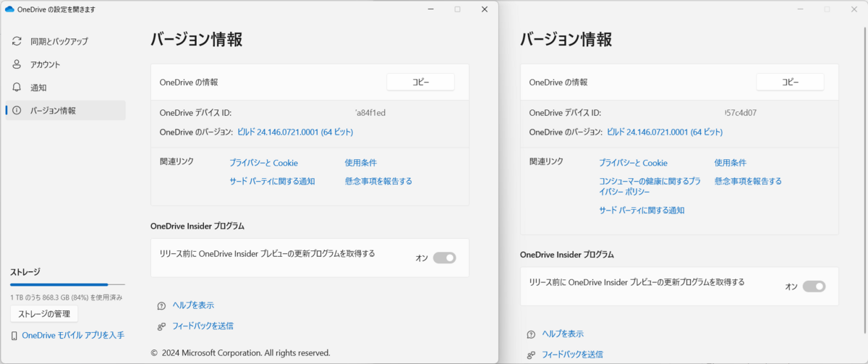
Task: Click OneDrive の情報 label in right window
Action: click(x=558, y=82)
